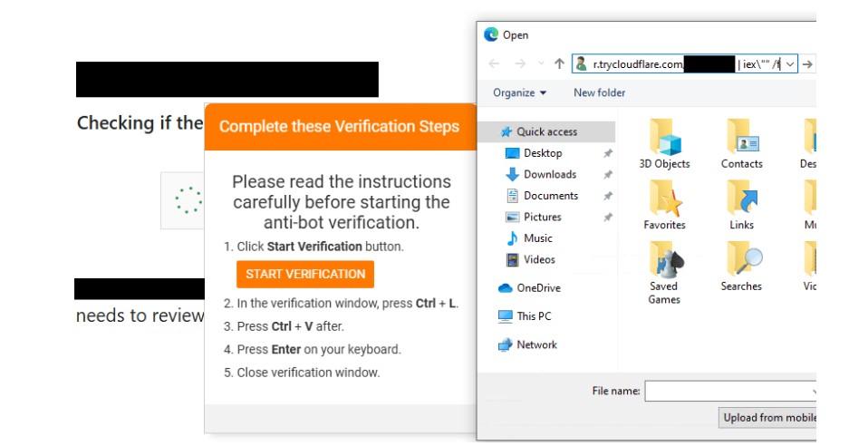Click the pin icon next to Documents

click(x=608, y=196)
